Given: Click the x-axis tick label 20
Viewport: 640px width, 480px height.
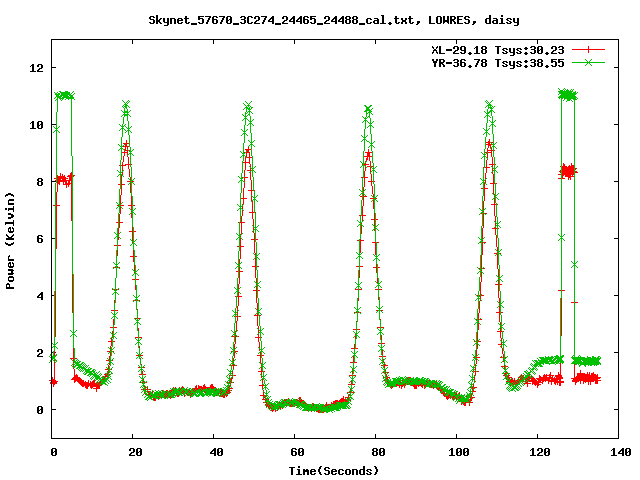Looking at the screenshot, I should click(135, 452).
